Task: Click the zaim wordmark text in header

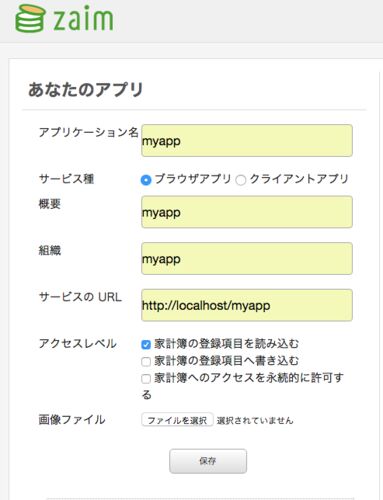Action: pos(83,19)
